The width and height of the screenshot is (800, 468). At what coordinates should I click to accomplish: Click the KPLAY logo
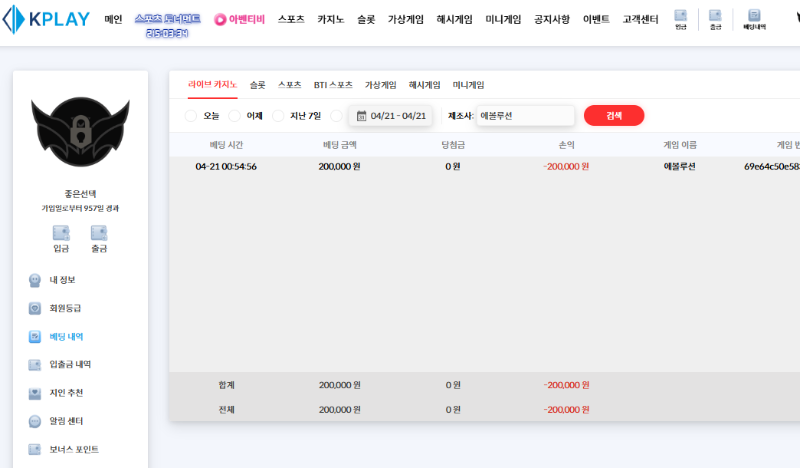[x=46, y=19]
